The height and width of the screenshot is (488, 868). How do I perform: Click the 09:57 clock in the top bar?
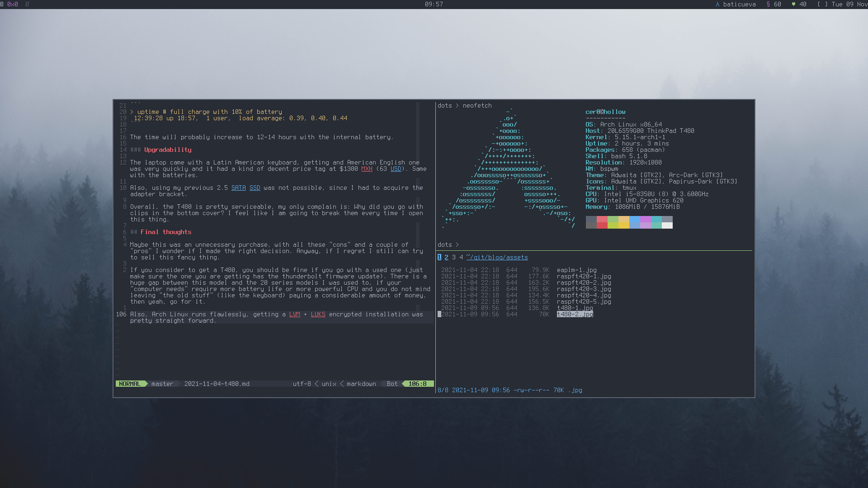click(x=434, y=4)
